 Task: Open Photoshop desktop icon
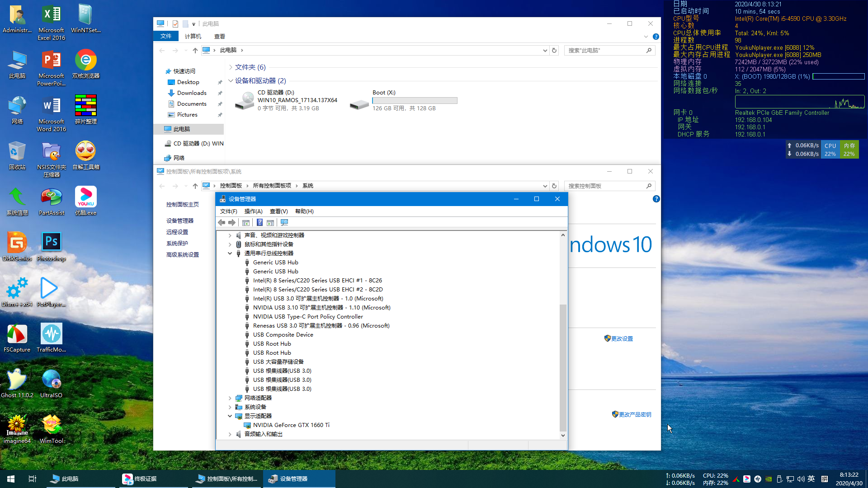pyautogui.click(x=51, y=246)
